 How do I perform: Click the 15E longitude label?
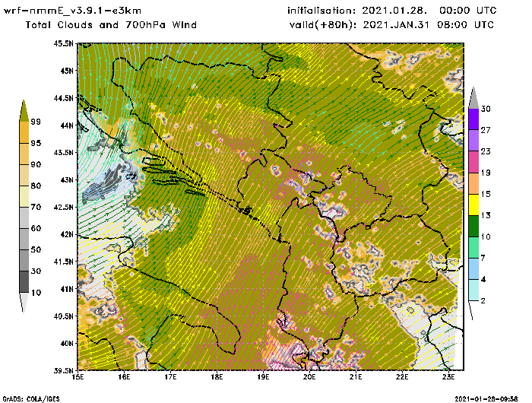point(78,377)
